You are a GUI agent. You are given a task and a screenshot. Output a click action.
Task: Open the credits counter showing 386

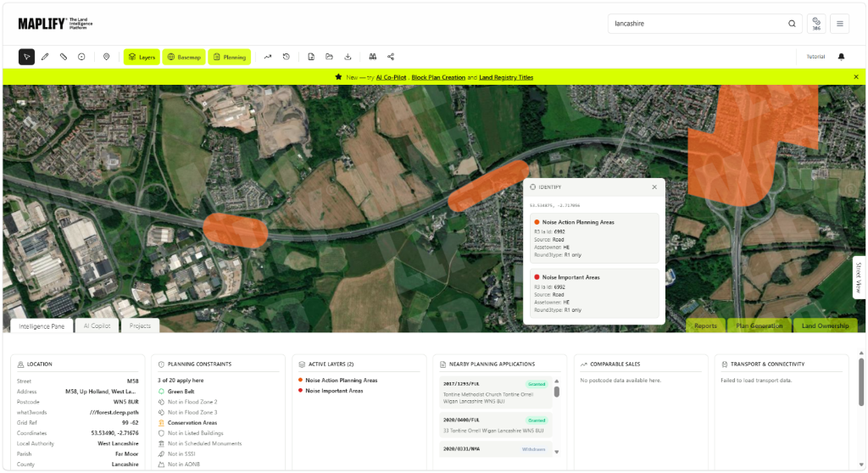pos(816,24)
